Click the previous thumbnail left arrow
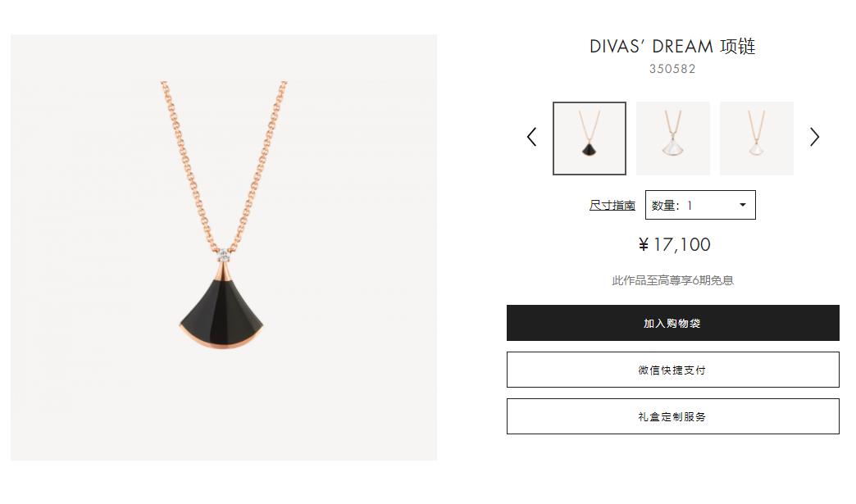 532,137
